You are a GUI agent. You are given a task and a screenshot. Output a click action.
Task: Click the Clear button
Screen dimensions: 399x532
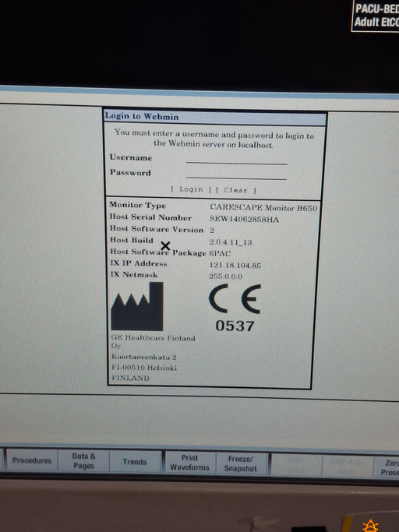pyautogui.click(x=235, y=190)
